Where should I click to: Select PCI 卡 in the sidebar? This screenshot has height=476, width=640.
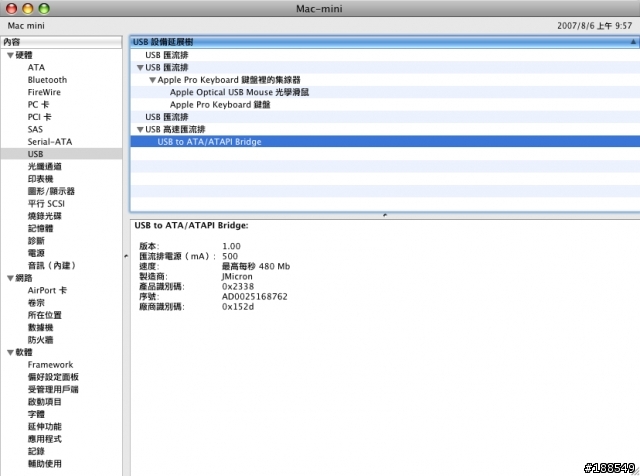pyautogui.click(x=40, y=117)
